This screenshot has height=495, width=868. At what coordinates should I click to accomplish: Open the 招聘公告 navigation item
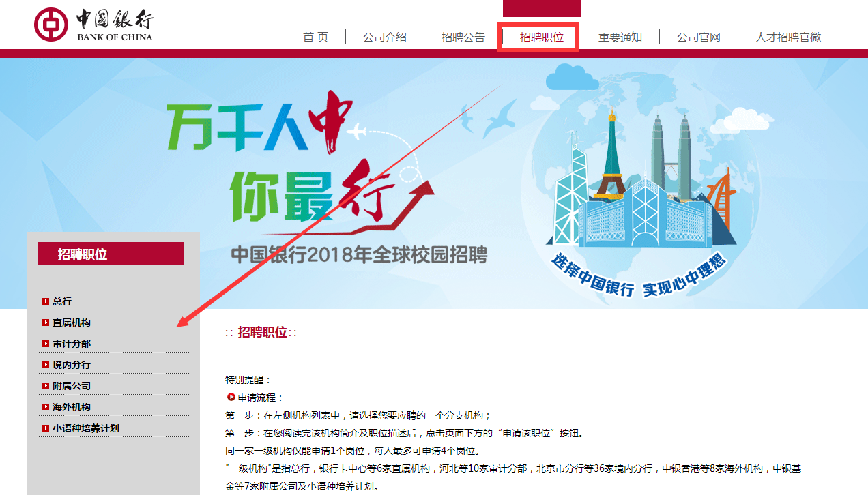(x=463, y=37)
